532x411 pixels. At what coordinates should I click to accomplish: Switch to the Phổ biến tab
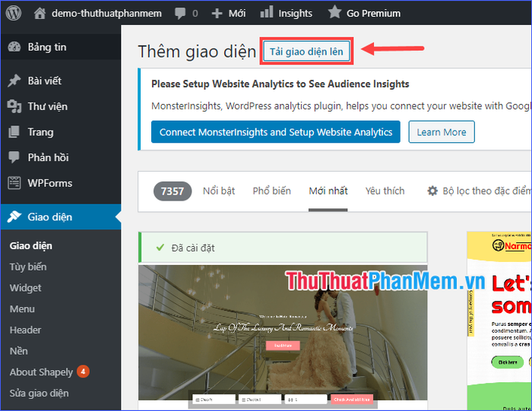[x=272, y=191]
